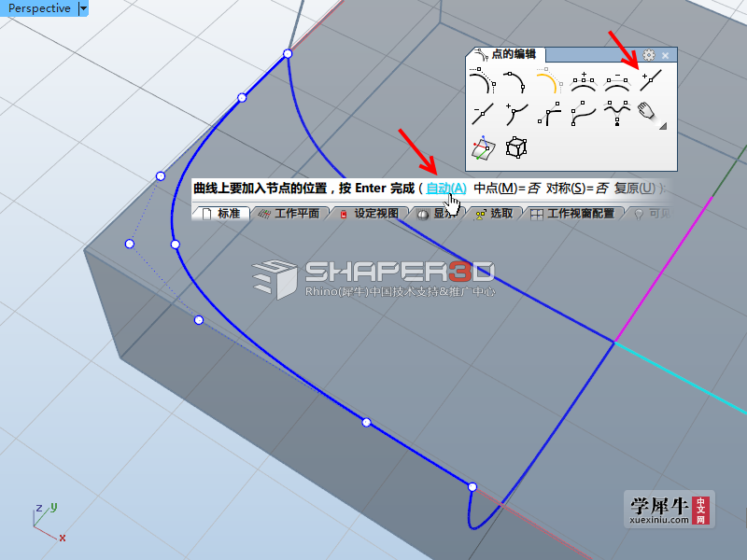The image size is (747, 560).
Task: Close the 点的编辑 floating toolbar
Action: pos(665,56)
